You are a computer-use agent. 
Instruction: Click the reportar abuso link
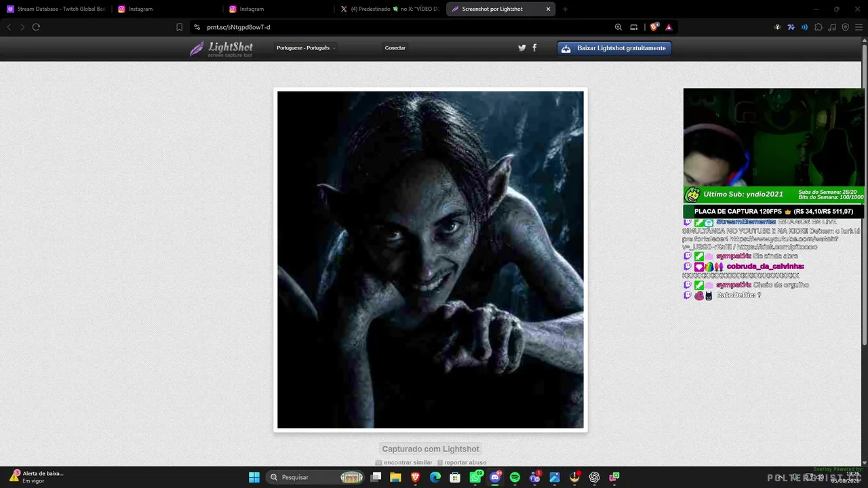click(x=462, y=462)
